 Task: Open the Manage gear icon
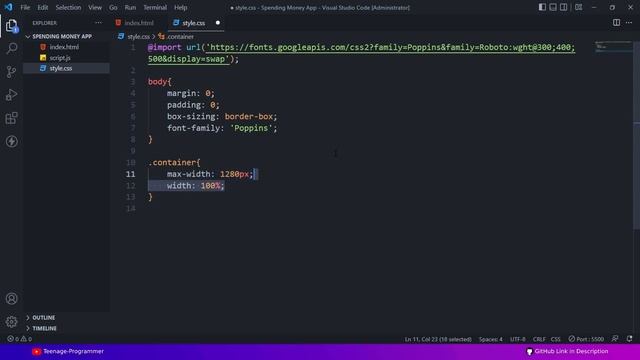pos(11,322)
